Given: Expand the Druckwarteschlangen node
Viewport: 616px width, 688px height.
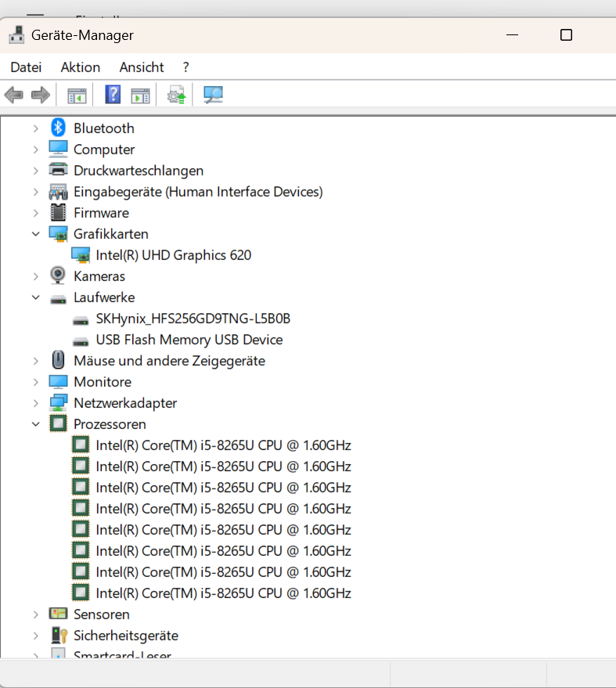Looking at the screenshot, I should (x=35, y=171).
